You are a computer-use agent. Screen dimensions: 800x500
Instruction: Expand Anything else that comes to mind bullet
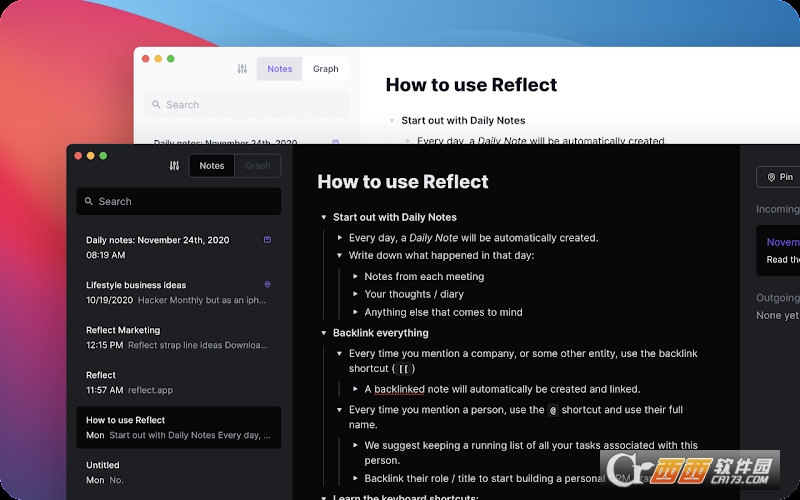pos(355,312)
